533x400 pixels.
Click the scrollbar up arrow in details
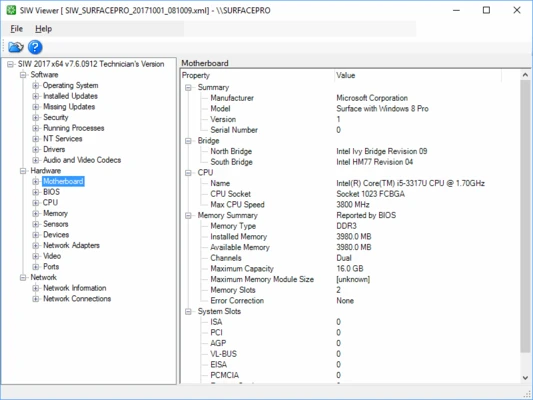pyautogui.click(x=525, y=75)
